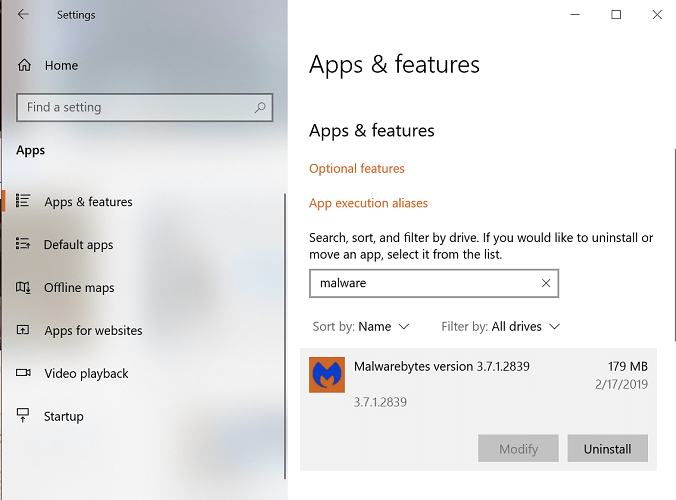Click the Offline maps icon
Image resolution: width=676 pixels, height=500 pixels.
tap(24, 288)
